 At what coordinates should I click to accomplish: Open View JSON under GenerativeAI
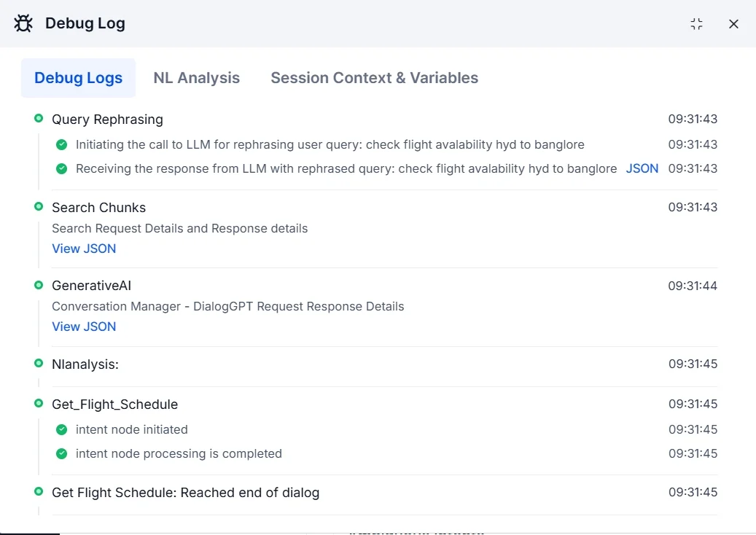click(x=84, y=327)
